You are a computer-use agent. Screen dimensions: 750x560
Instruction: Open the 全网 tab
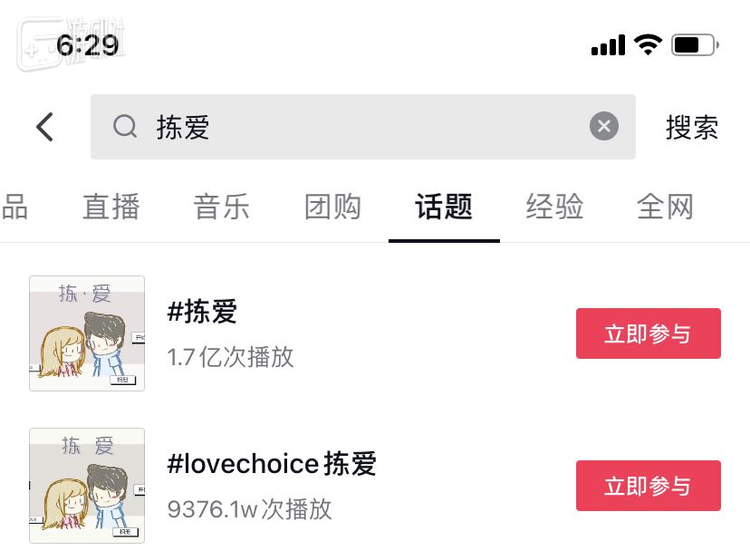pyautogui.click(x=665, y=207)
